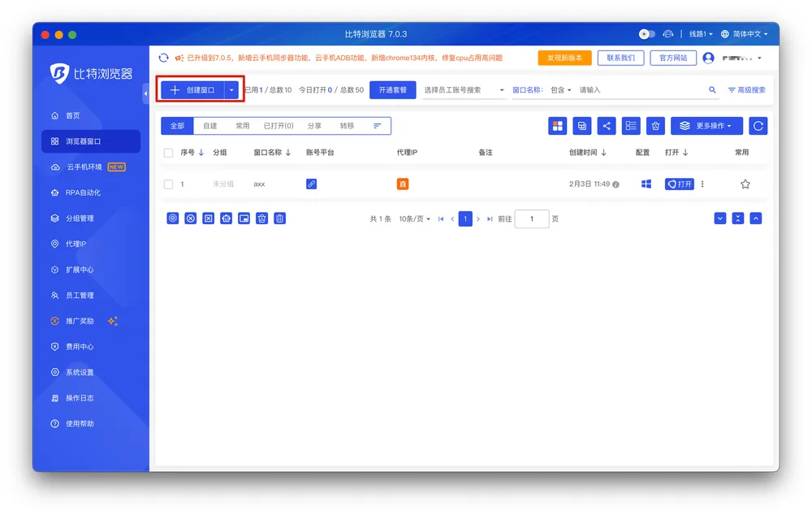
Task: Click the orange 发现新版本 button
Action: (564, 58)
